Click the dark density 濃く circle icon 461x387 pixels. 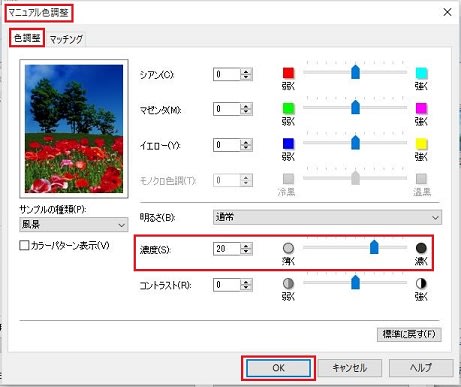(421, 248)
